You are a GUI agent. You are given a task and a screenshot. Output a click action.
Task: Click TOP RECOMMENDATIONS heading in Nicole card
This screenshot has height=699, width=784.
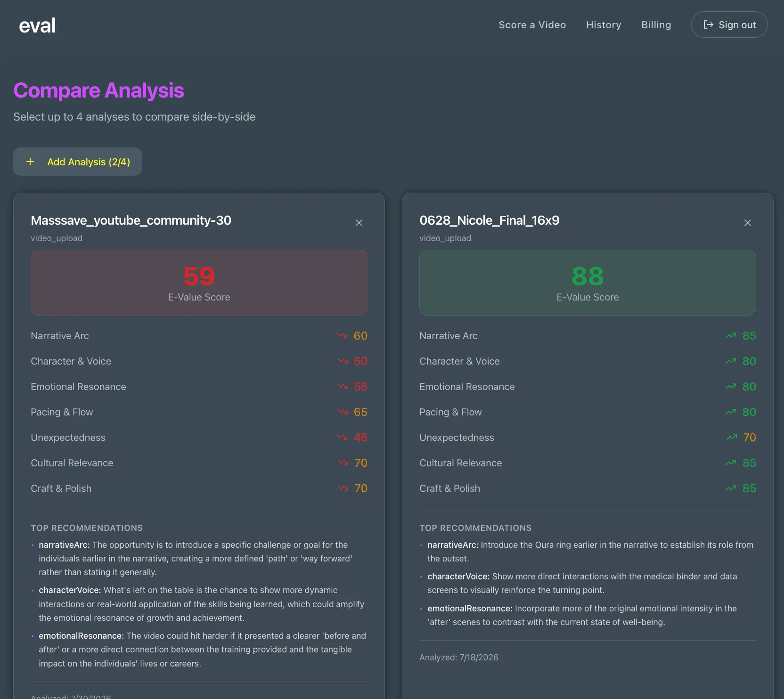click(x=475, y=528)
